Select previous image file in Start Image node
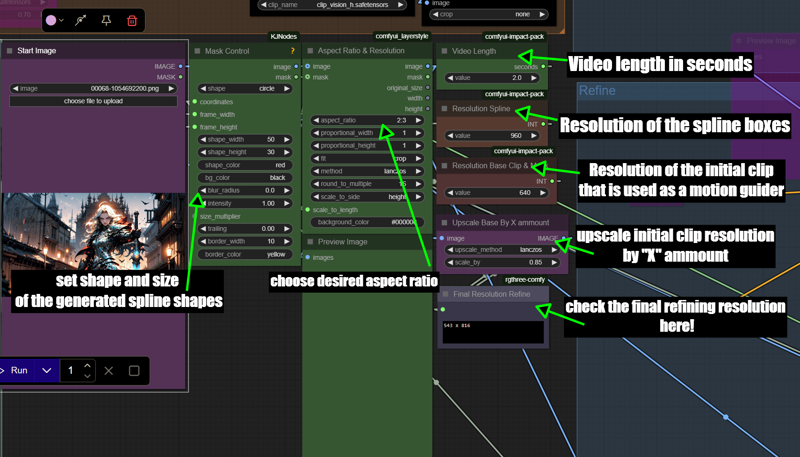Screen dimensions: 800x457 pos(15,88)
